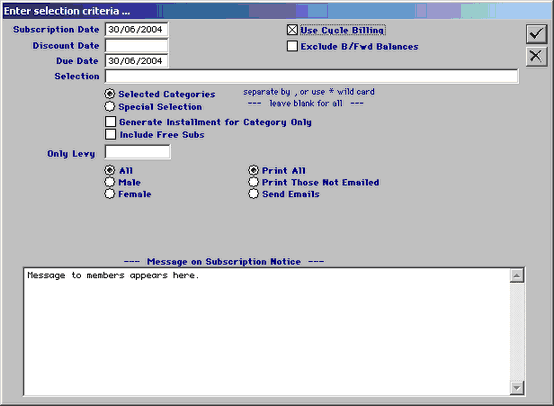
Task: Click the message box vertical scrollbar track
Action: click(x=517, y=332)
